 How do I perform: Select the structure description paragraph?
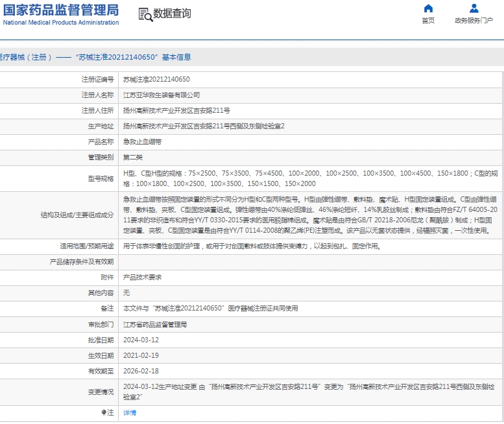[x=311, y=215]
